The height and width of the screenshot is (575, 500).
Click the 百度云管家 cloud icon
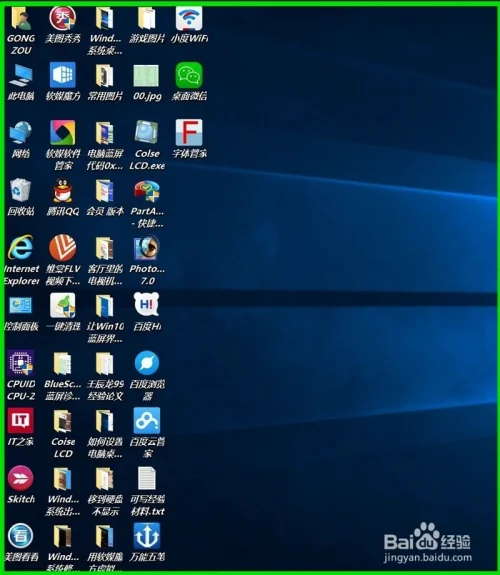pyautogui.click(x=147, y=420)
